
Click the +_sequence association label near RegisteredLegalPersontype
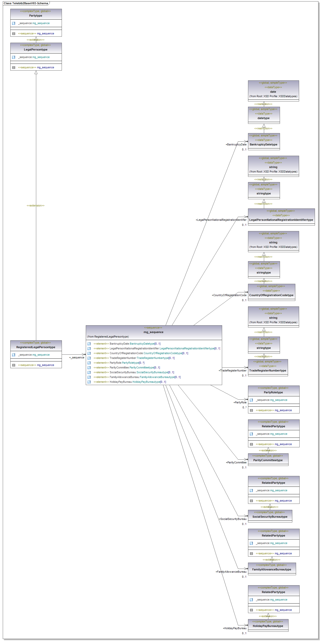click(x=77, y=358)
